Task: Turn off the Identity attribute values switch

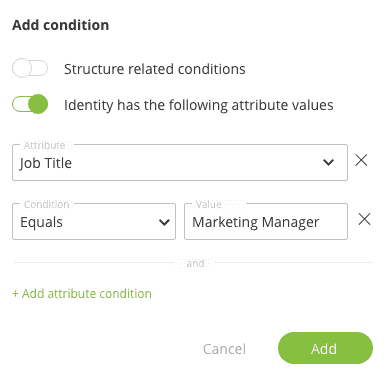Action: [30, 104]
